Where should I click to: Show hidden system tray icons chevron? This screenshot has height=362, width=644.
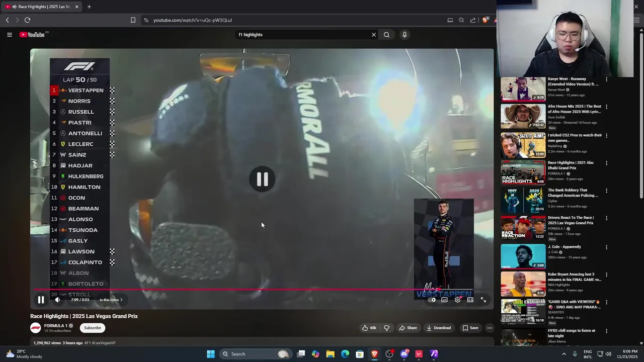563,354
